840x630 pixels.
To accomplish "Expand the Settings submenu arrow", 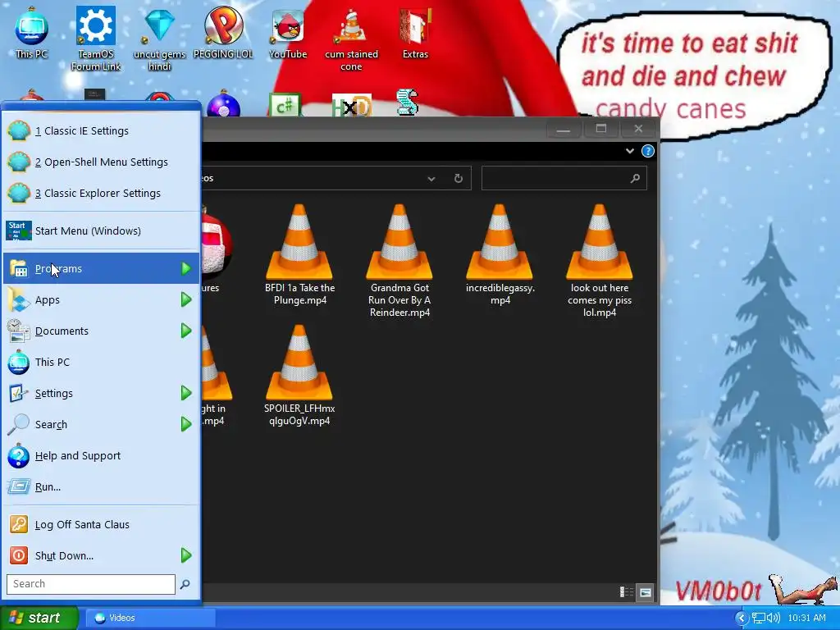I will pos(186,393).
